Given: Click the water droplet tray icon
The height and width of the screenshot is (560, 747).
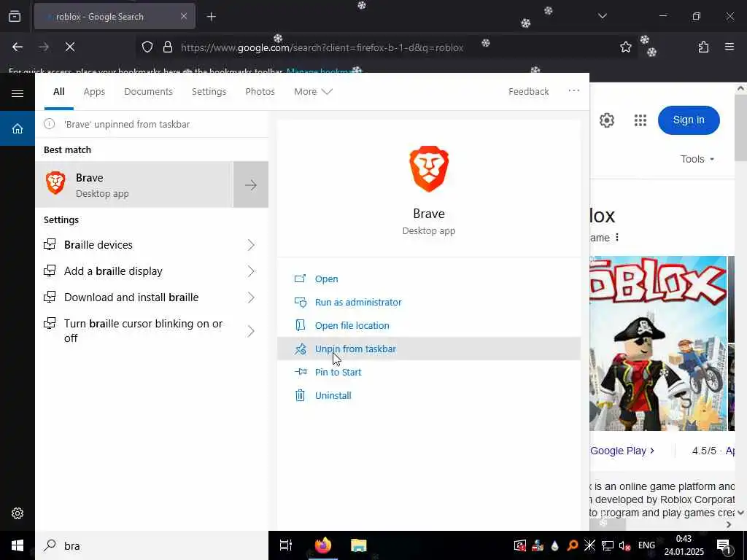Looking at the screenshot, I should pyautogui.click(x=555, y=545).
